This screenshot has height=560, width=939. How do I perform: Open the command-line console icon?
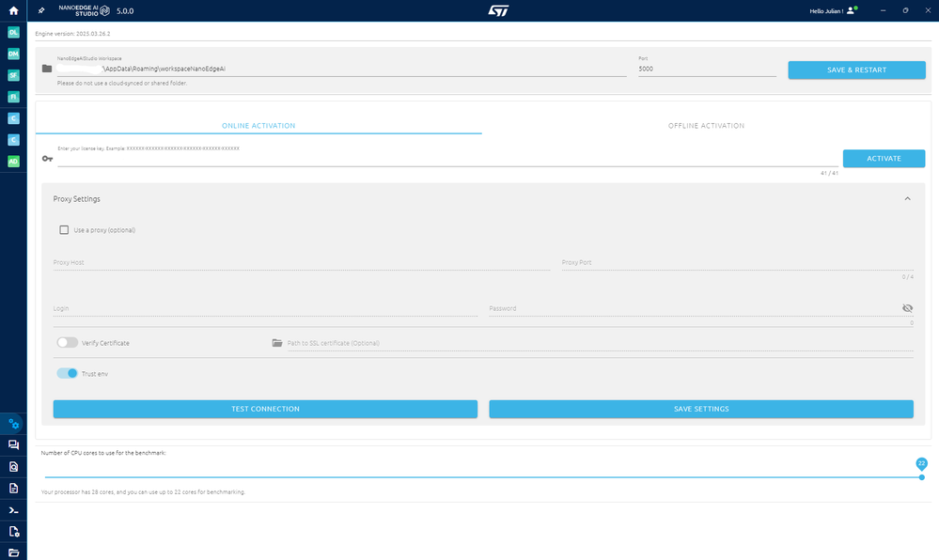coord(13,510)
